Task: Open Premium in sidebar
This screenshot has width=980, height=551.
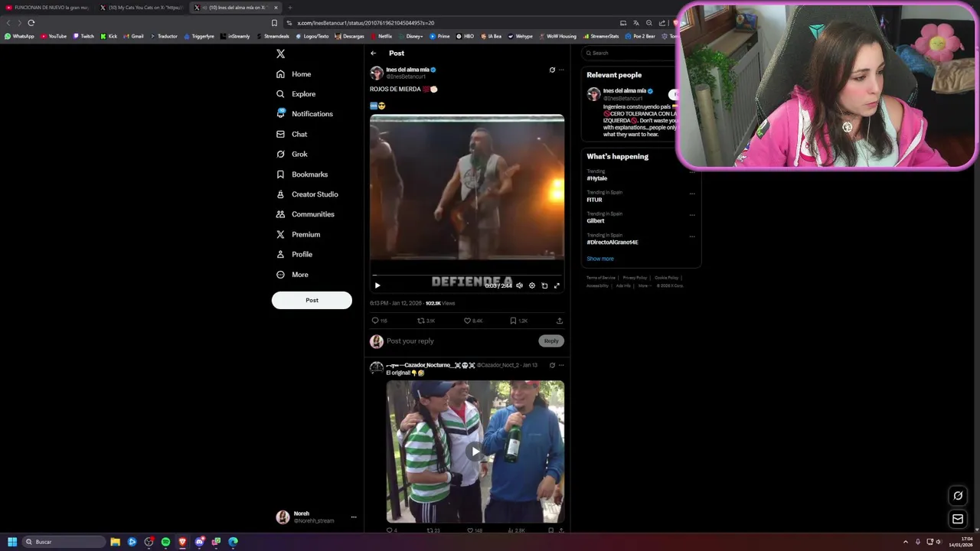Action: (x=298, y=234)
